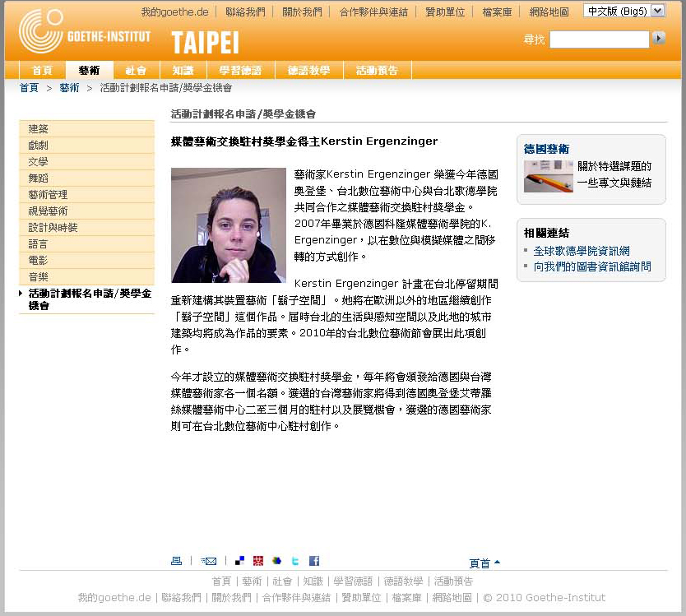Click footer 聯絡我們 link
686x616 pixels.
181,598
